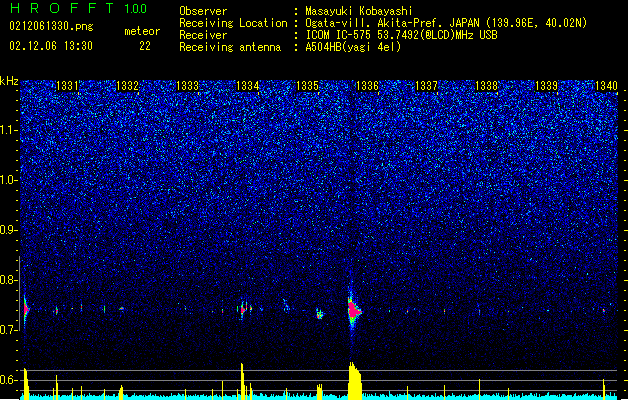Click the 1.1 frequency axis label

[x=9, y=130]
